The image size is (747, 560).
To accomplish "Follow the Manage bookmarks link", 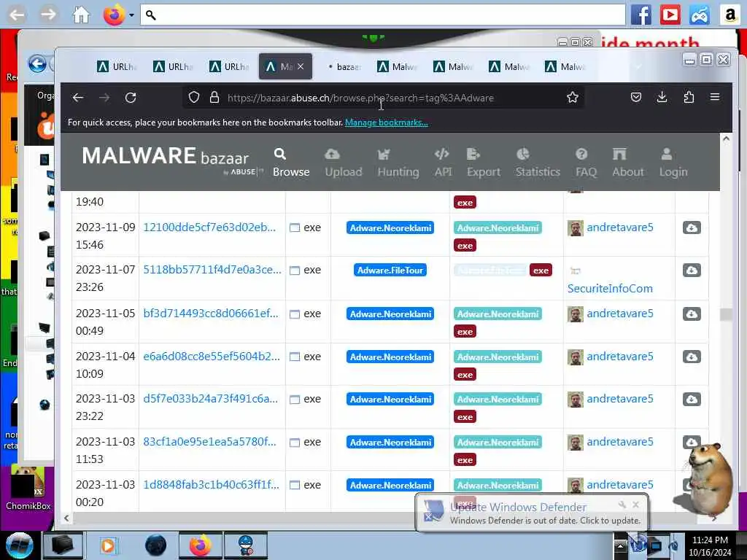I will pyautogui.click(x=387, y=122).
